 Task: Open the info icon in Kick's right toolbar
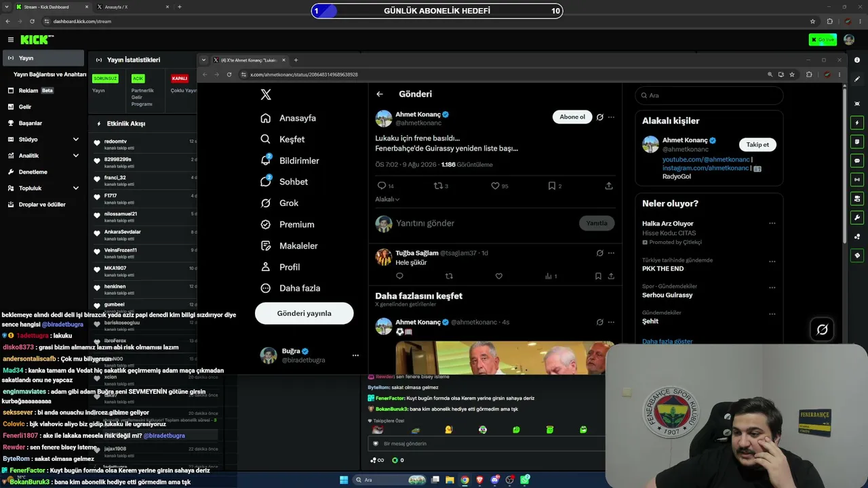(x=857, y=60)
